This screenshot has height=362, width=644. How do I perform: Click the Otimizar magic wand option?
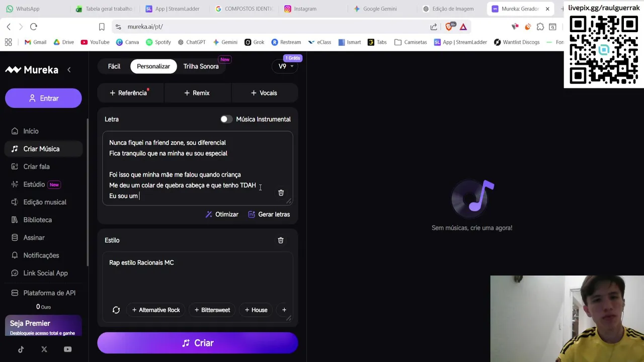(x=222, y=214)
